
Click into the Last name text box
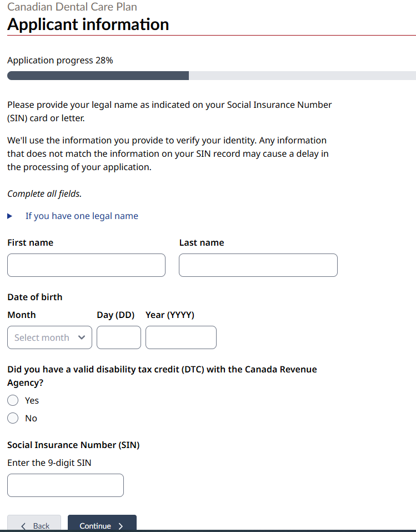point(258,265)
